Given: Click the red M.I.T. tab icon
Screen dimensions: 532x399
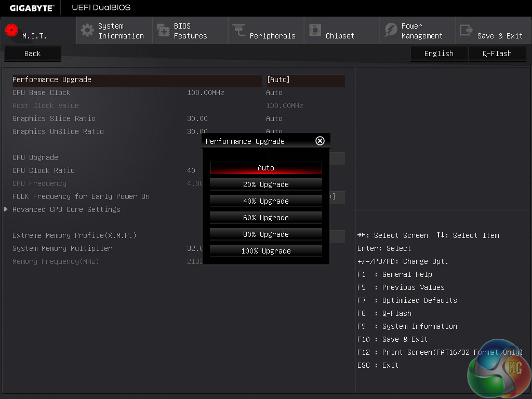Looking at the screenshot, I should click(11, 30).
